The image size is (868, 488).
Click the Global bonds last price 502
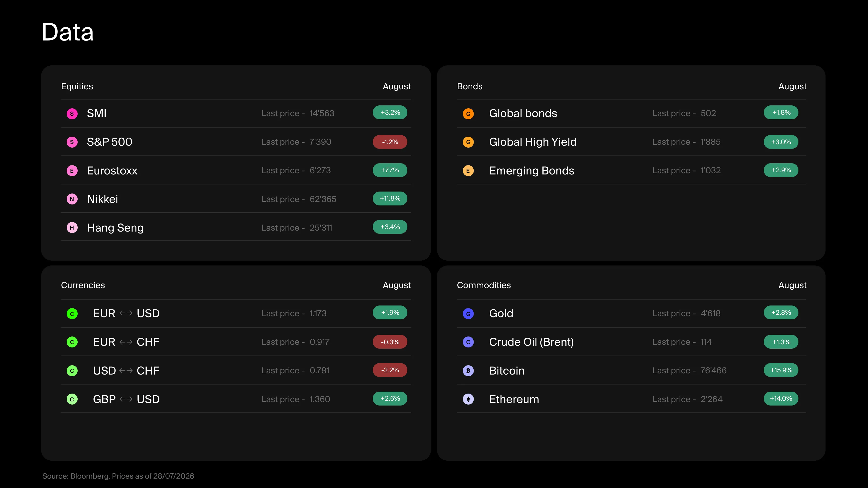708,113
